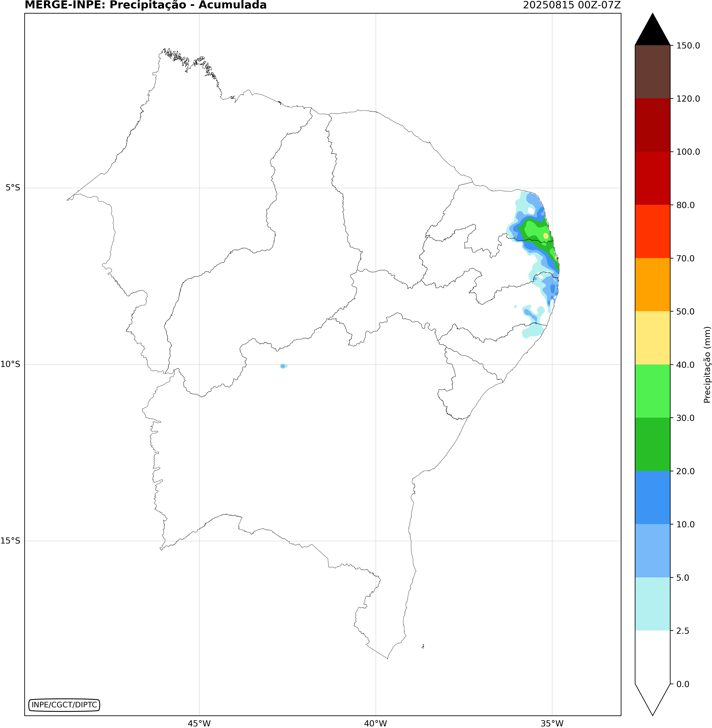Click the brown 120-150 mm color band
This screenshot has height=728, width=712.
point(652,72)
